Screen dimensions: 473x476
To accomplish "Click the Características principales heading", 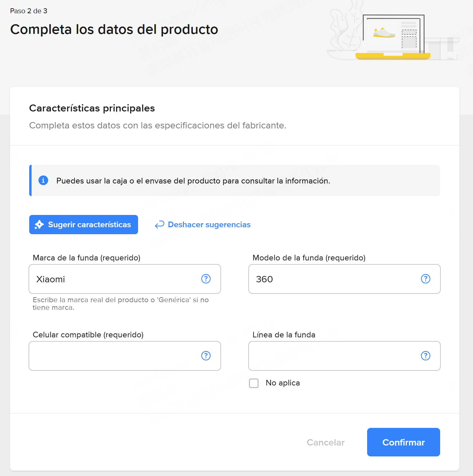I will 92,108.
